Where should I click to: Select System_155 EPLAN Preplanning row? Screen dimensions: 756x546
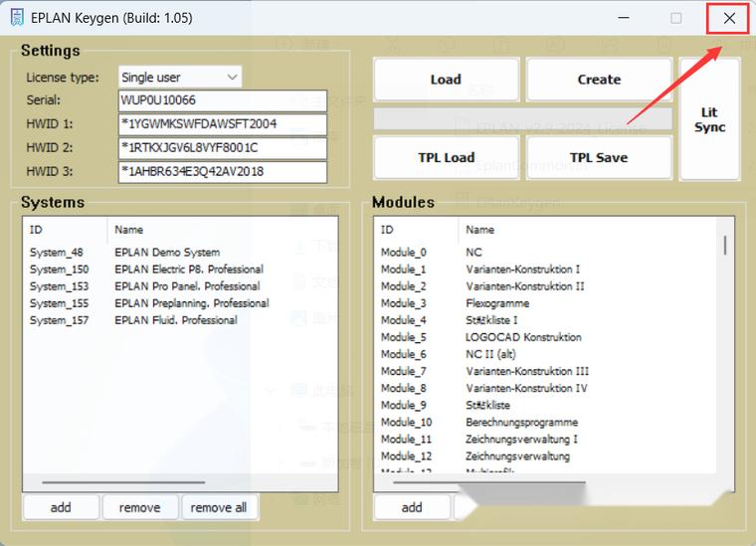click(x=180, y=303)
